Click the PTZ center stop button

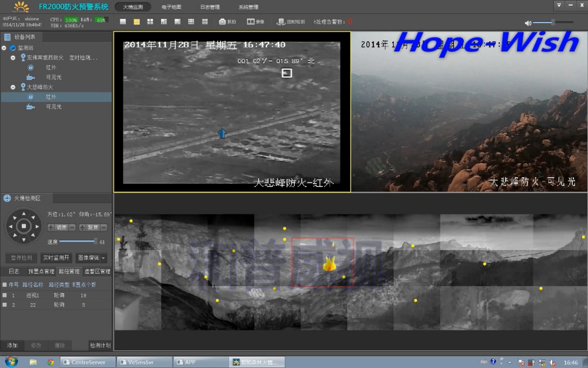pyautogui.click(x=23, y=226)
